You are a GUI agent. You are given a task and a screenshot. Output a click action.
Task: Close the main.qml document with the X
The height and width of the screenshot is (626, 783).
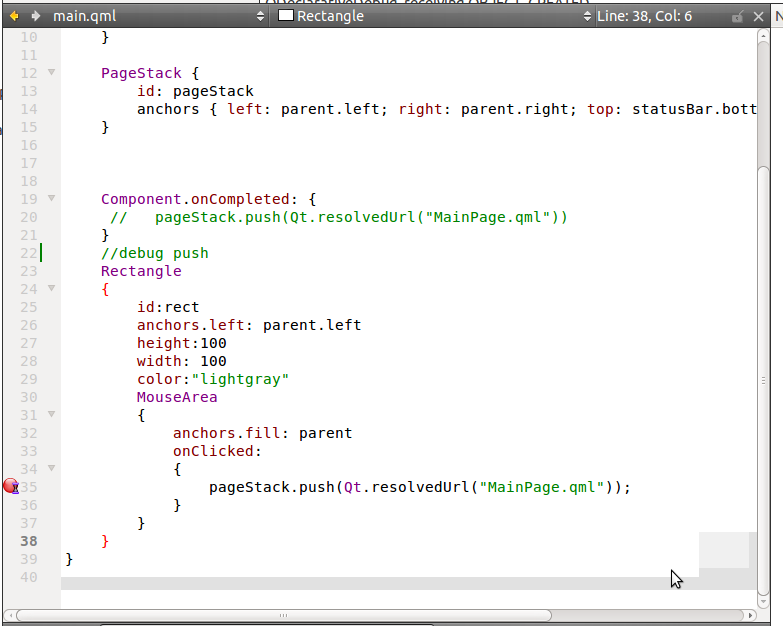tap(757, 17)
